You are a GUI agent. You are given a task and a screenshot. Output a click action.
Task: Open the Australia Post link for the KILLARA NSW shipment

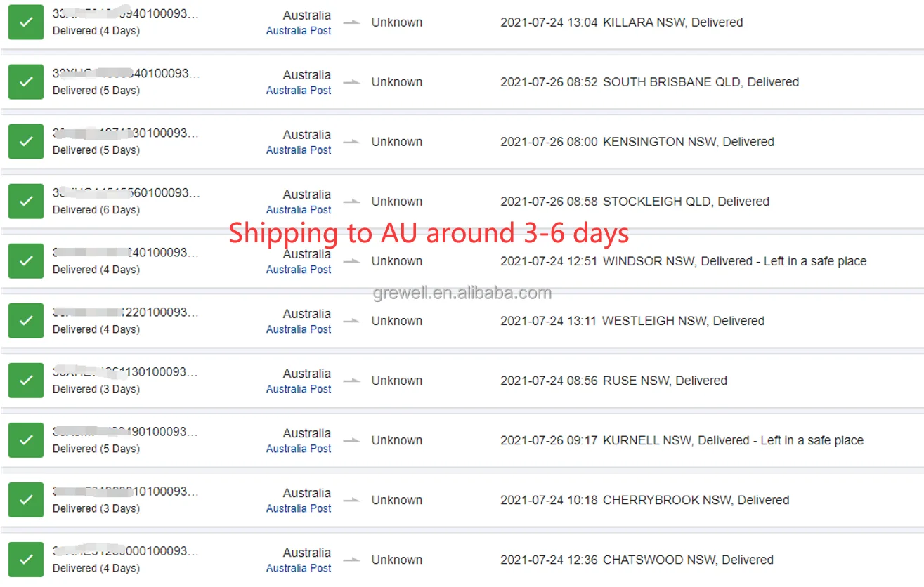click(x=298, y=30)
